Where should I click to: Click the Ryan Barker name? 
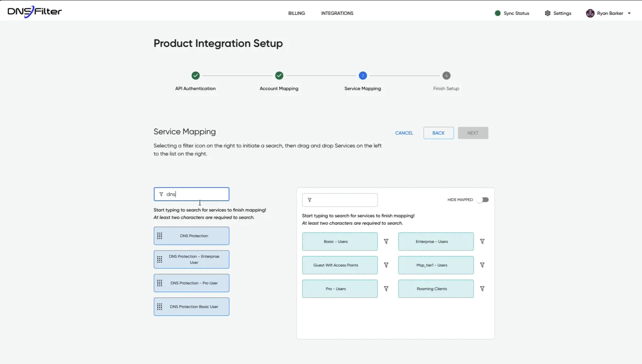tap(610, 13)
